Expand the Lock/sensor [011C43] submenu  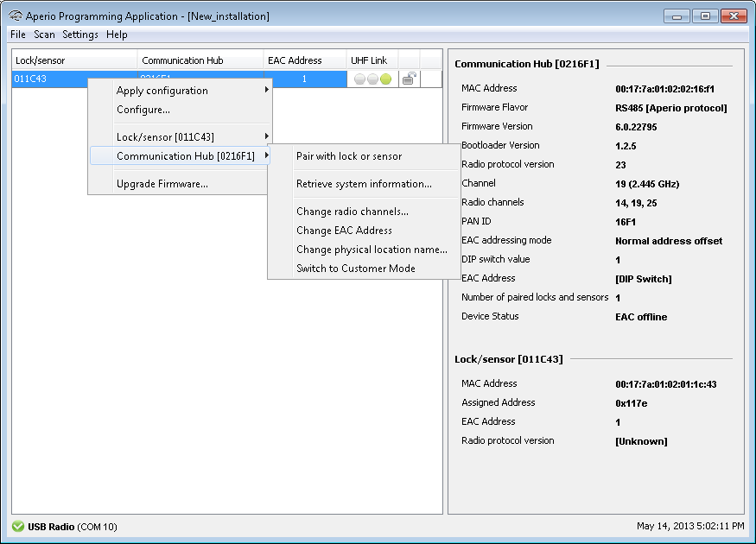click(x=180, y=137)
